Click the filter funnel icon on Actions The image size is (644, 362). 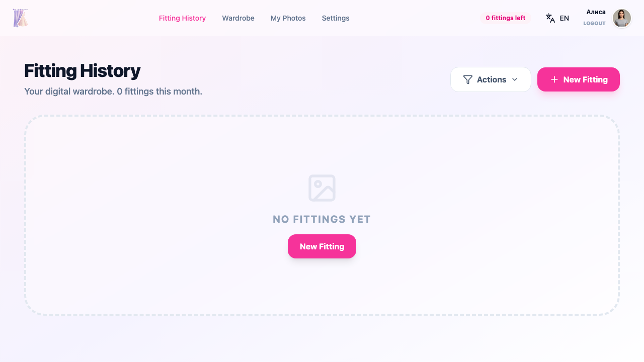[x=468, y=79]
